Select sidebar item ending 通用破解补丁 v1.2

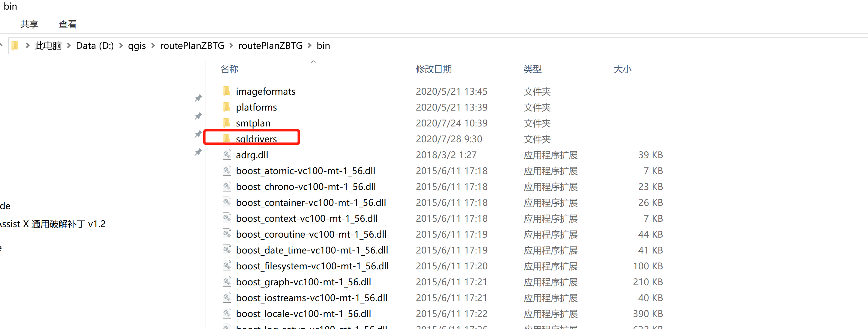click(52, 224)
